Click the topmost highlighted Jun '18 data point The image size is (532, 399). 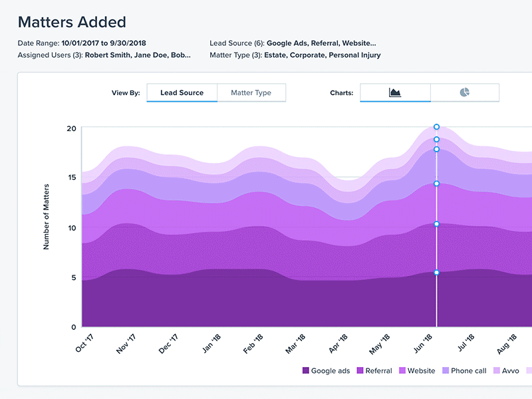click(x=436, y=126)
